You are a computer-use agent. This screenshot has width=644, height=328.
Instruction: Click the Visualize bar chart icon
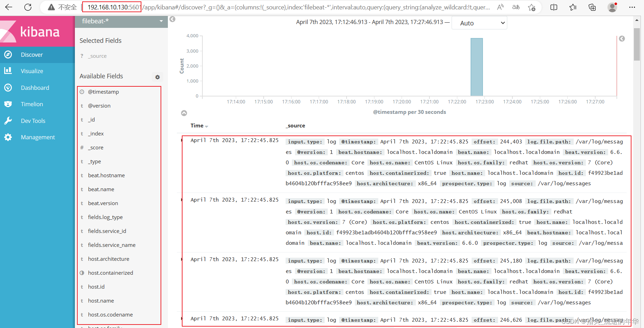(x=8, y=71)
